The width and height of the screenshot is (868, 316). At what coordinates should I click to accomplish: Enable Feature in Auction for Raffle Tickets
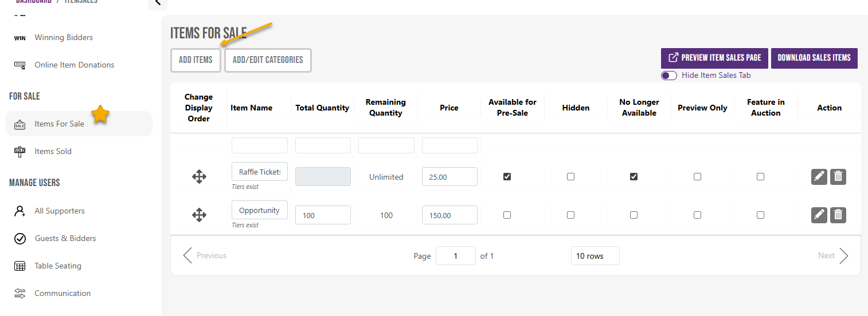click(760, 177)
